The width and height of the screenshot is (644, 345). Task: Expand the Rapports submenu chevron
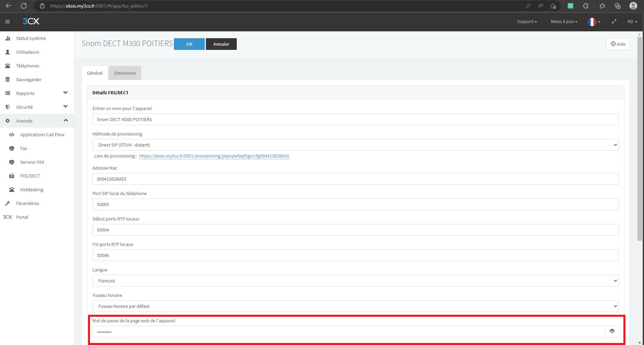[x=66, y=93]
